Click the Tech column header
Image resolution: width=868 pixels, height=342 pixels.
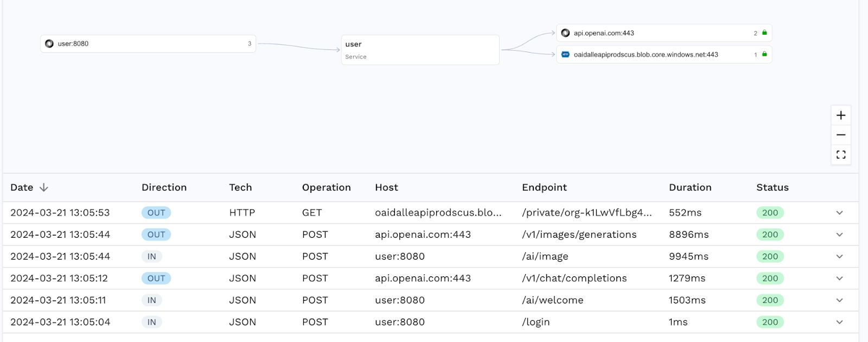point(240,187)
